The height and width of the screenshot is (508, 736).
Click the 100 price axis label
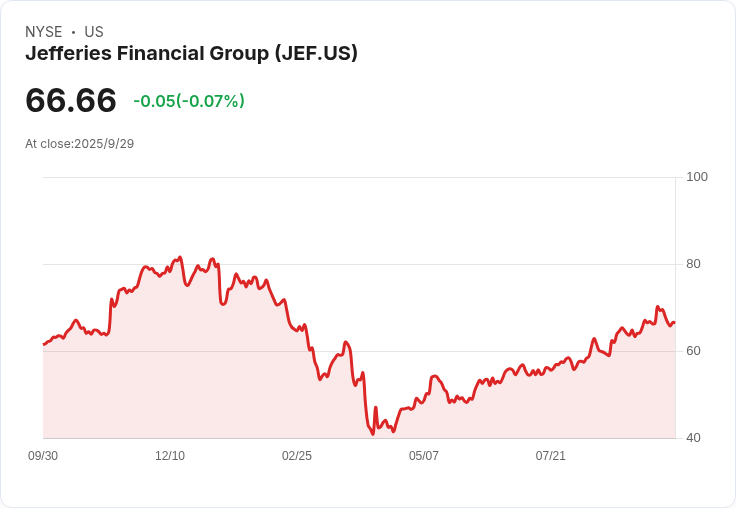click(x=697, y=177)
